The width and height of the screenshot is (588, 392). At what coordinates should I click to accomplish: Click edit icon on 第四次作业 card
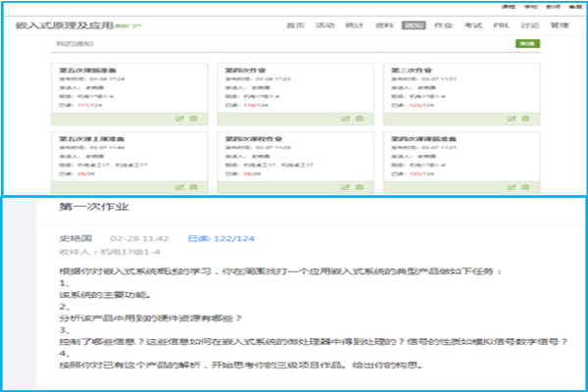pos(345,119)
